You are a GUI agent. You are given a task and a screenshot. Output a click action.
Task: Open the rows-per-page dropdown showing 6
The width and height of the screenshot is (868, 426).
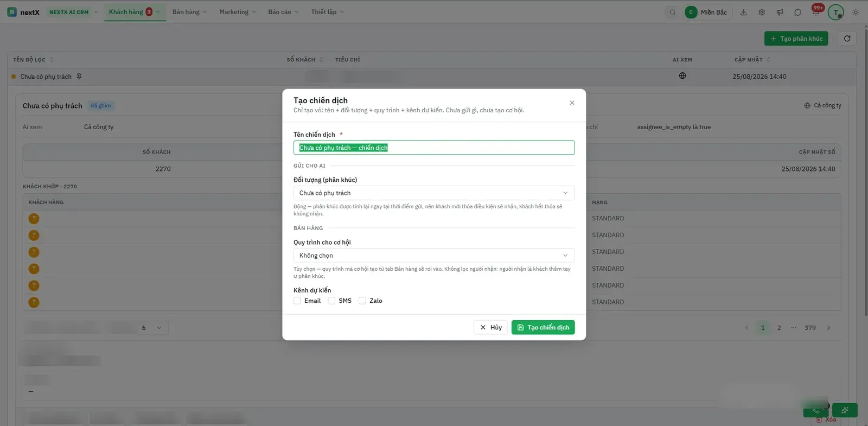152,328
